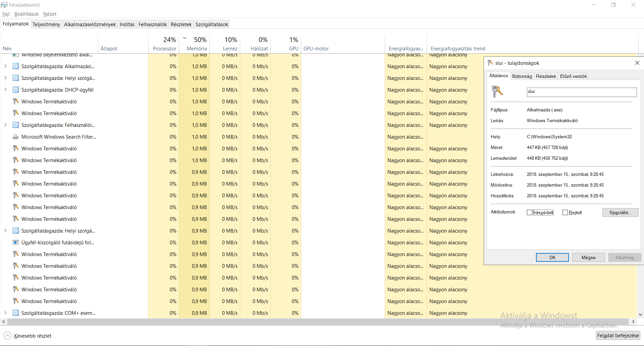Viewport: 644px width, 346px height.
Task: Open the Beállítások menu
Action: [26, 14]
